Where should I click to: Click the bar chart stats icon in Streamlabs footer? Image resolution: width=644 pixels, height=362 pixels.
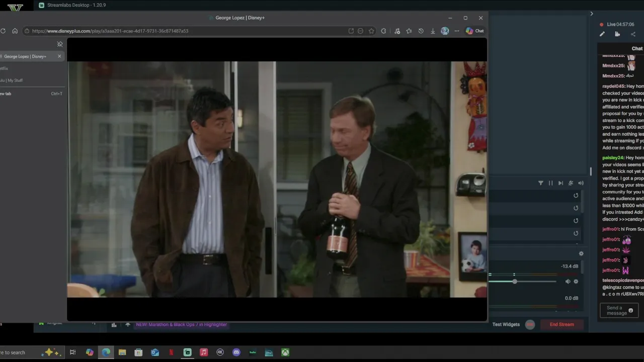coord(114,325)
